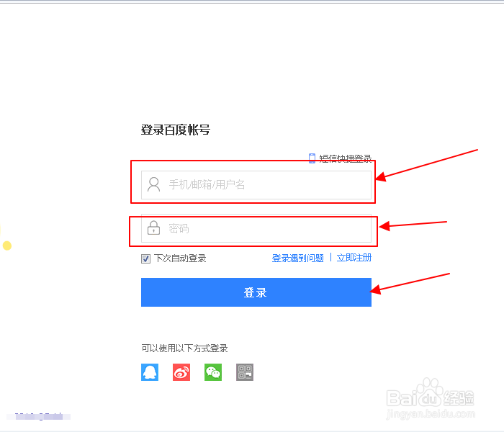Viewport: 504px width, 432px height.
Task: Click the 登录百度帐号 heading
Action: click(x=176, y=130)
